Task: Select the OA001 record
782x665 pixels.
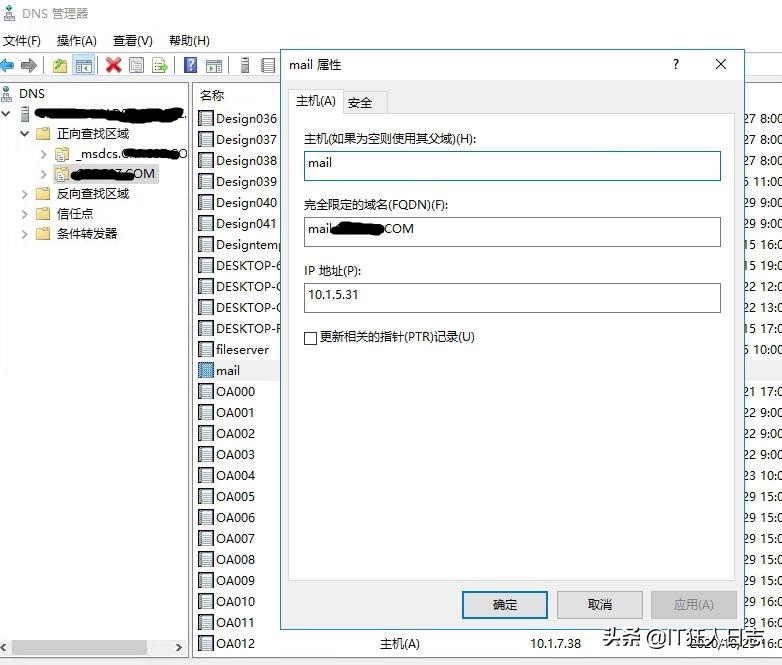Action: (x=227, y=412)
